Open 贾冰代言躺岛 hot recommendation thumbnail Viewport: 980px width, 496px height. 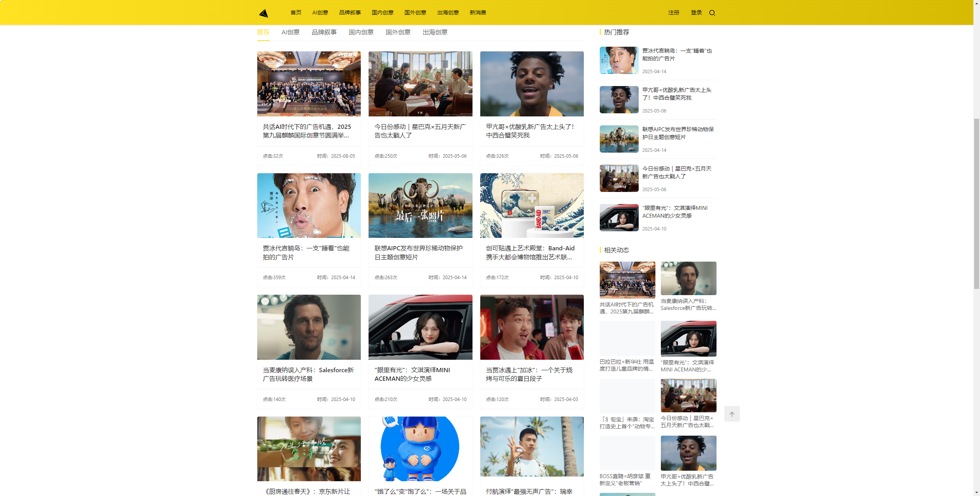pyautogui.click(x=619, y=60)
